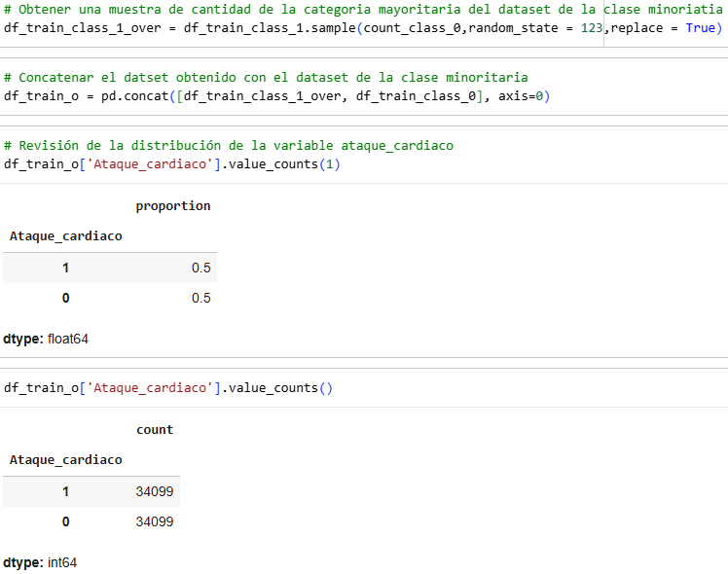Click the 34099 count for class 0
Screen dimensions: 728x574
tap(154, 521)
